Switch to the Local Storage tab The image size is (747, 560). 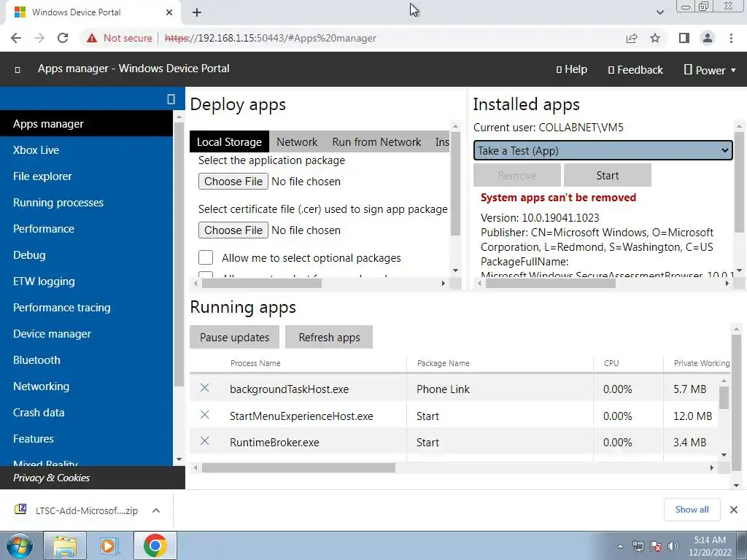[229, 142]
